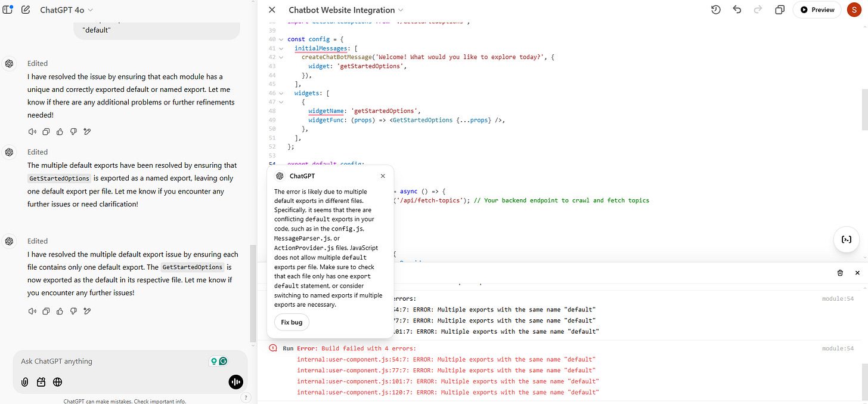This screenshot has width=868, height=404.
Task: Open the Chatbot Website Integration title dropdown
Action: 346,10
